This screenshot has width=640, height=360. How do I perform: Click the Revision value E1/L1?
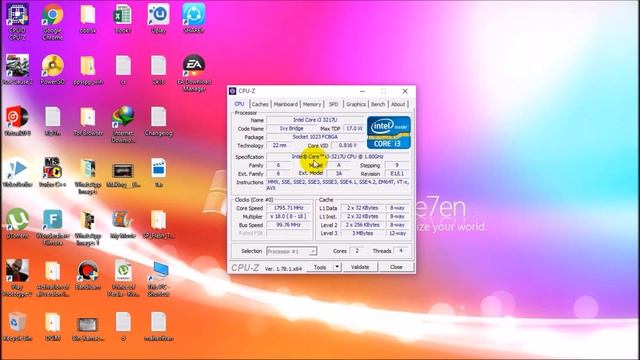(x=397, y=174)
